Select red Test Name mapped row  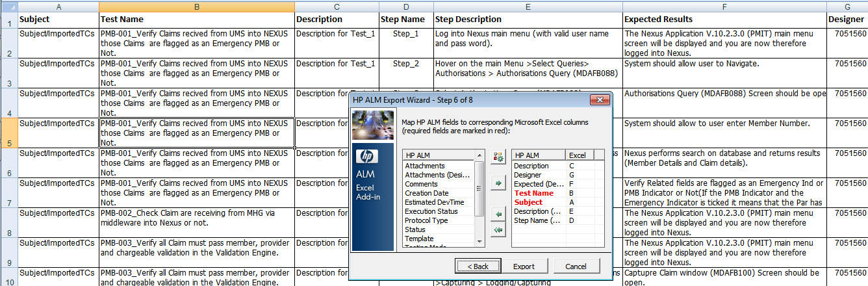[556, 193]
